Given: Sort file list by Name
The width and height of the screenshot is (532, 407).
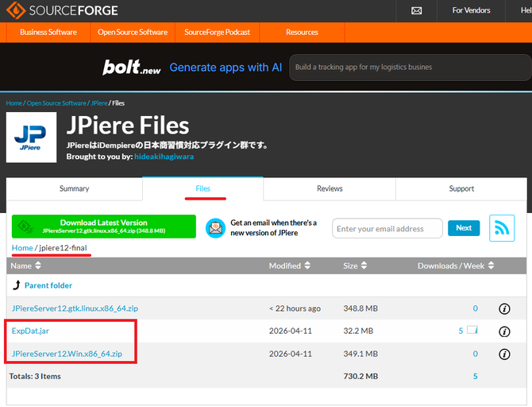Looking at the screenshot, I should pos(25,266).
